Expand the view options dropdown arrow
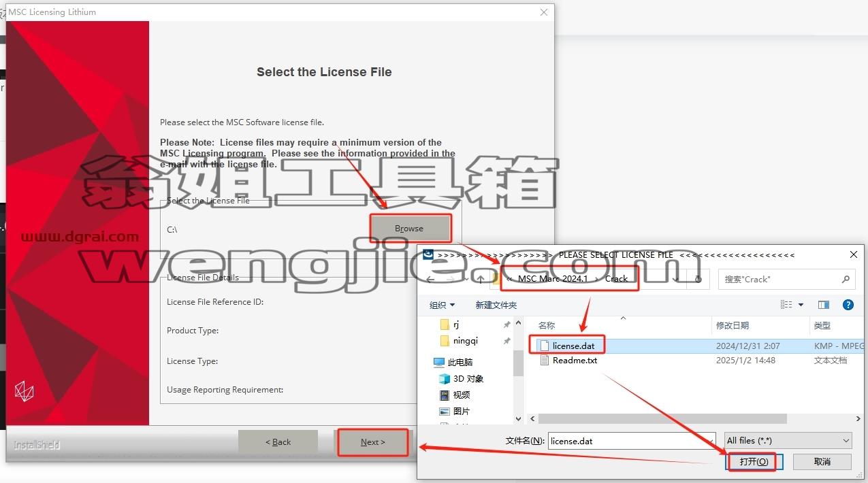This screenshot has height=483, width=868. 801,305
